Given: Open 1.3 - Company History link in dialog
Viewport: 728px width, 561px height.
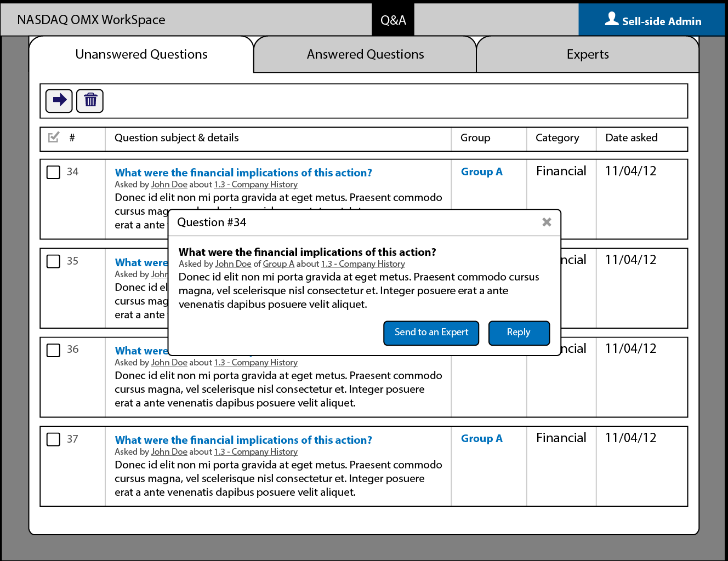Looking at the screenshot, I should pyautogui.click(x=363, y=264).
